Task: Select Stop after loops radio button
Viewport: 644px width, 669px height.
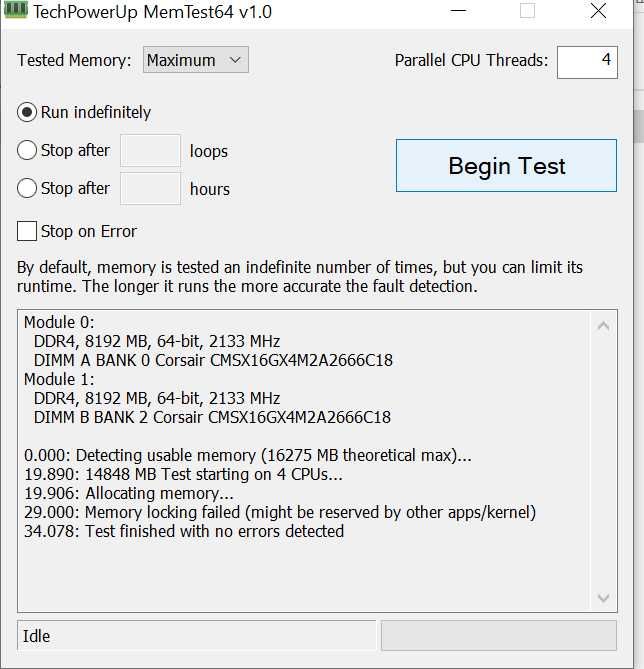Action: coord(26,150)
